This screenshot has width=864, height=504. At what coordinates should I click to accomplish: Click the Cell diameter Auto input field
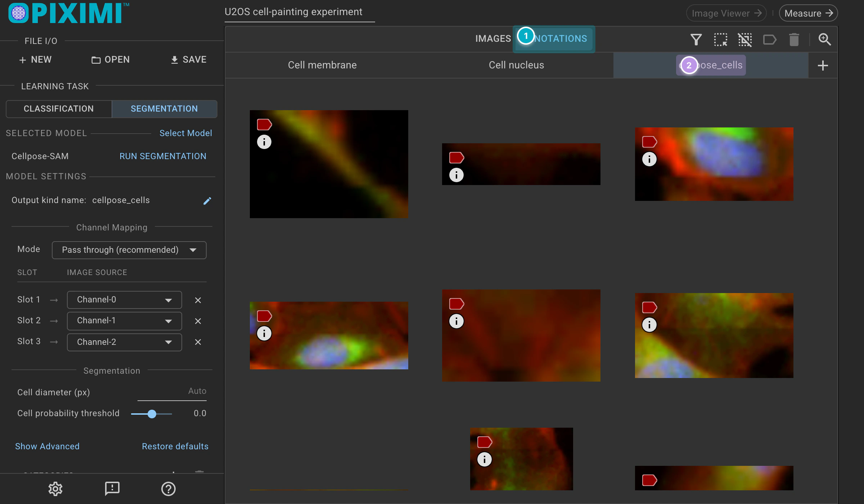[x=172, y=392]
